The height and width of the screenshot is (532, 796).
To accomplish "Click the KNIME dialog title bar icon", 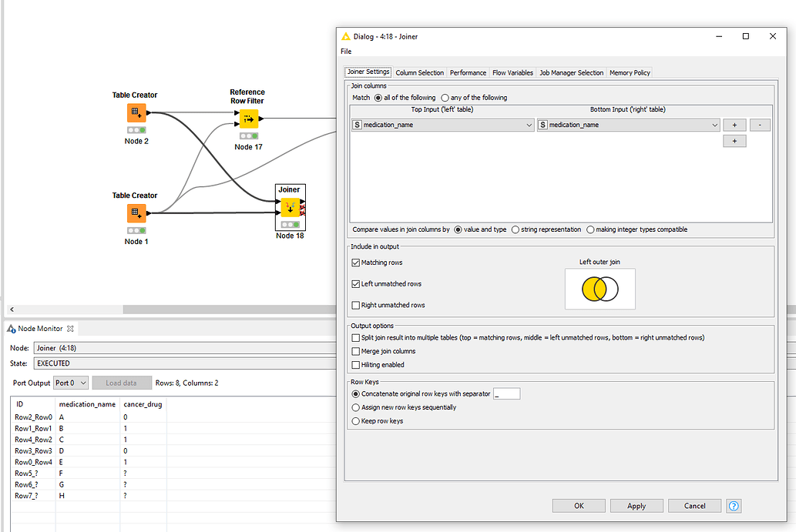I will 344,36.
